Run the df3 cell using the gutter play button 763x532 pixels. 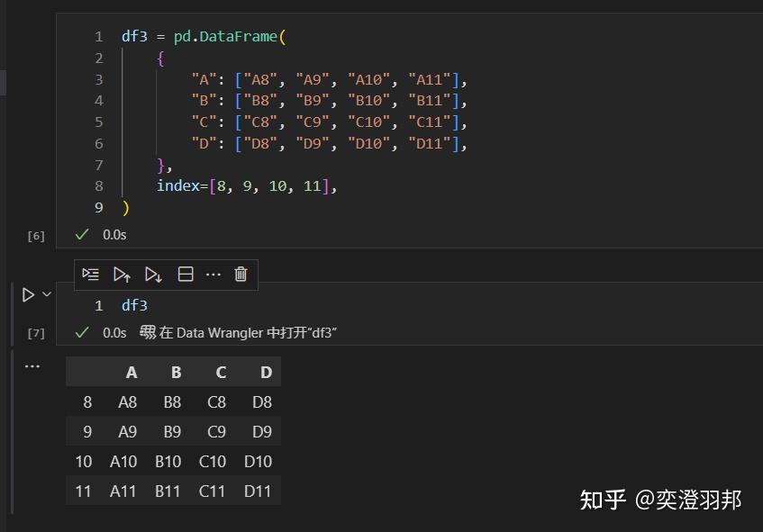point(27,293)
